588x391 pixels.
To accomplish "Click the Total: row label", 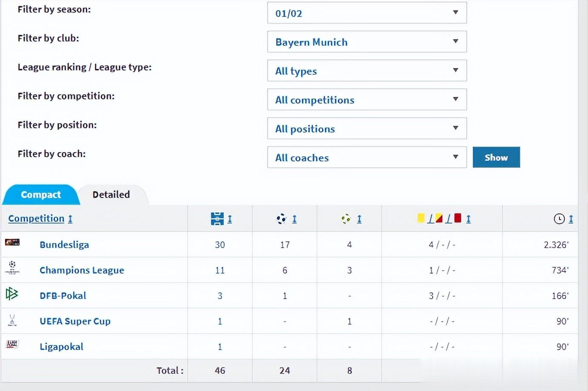I will (x=170, y=371).
